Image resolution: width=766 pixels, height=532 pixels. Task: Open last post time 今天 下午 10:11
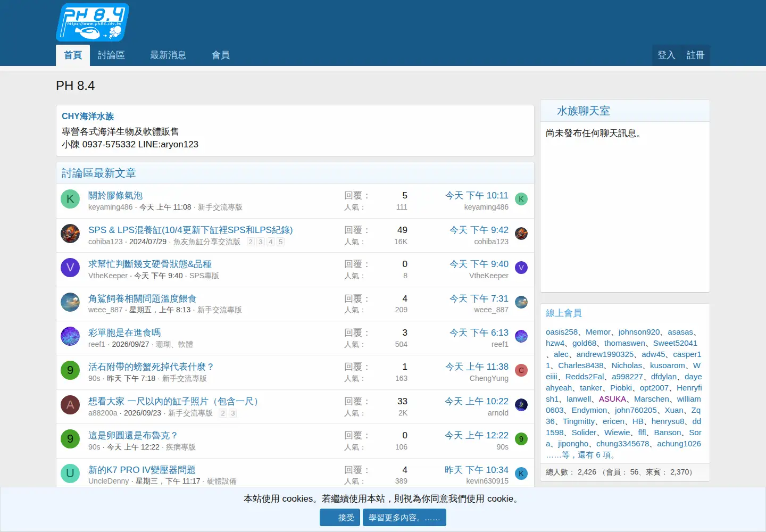coord(477,195)
